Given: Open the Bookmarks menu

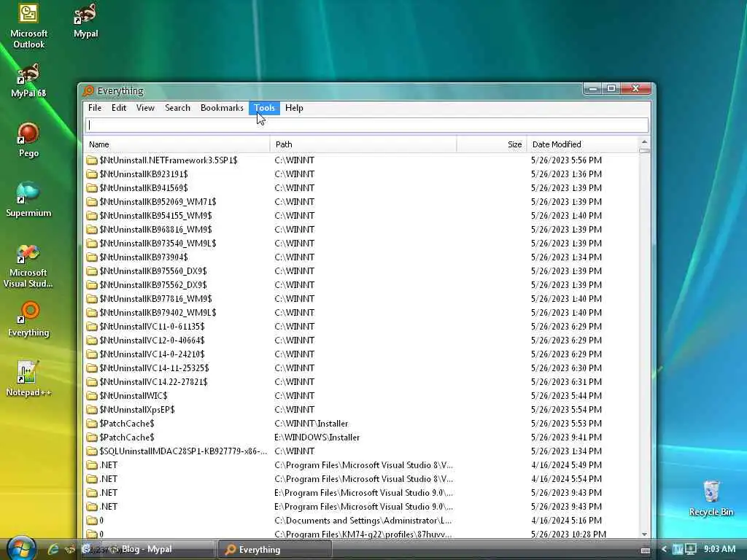Looking at the screenshot, I should [222, 108].
